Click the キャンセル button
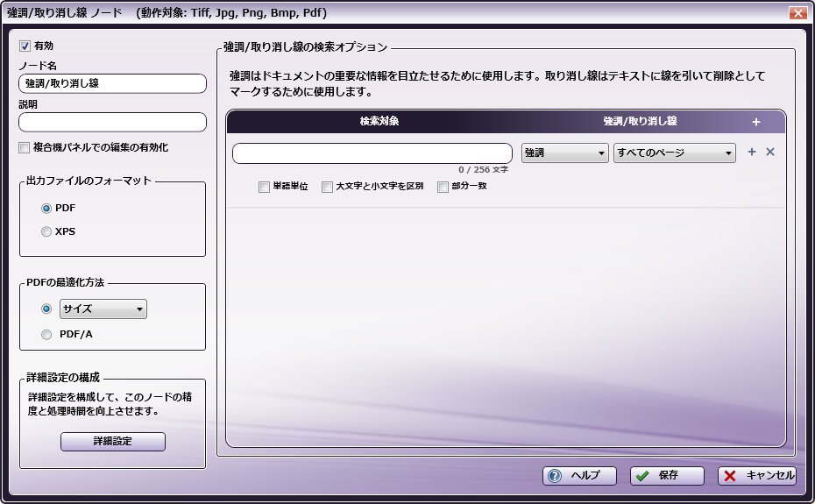This screenshot has width=815, height=504. tap(757, 476)
